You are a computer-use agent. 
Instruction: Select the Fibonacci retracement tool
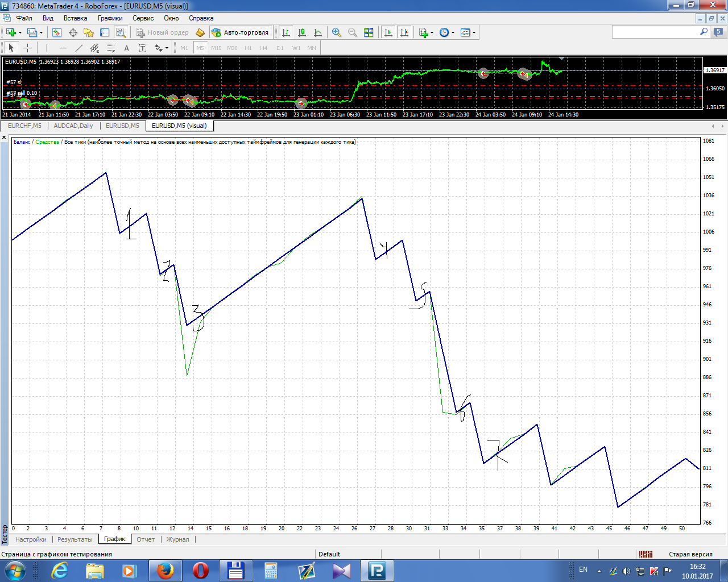tap(110, 48)
